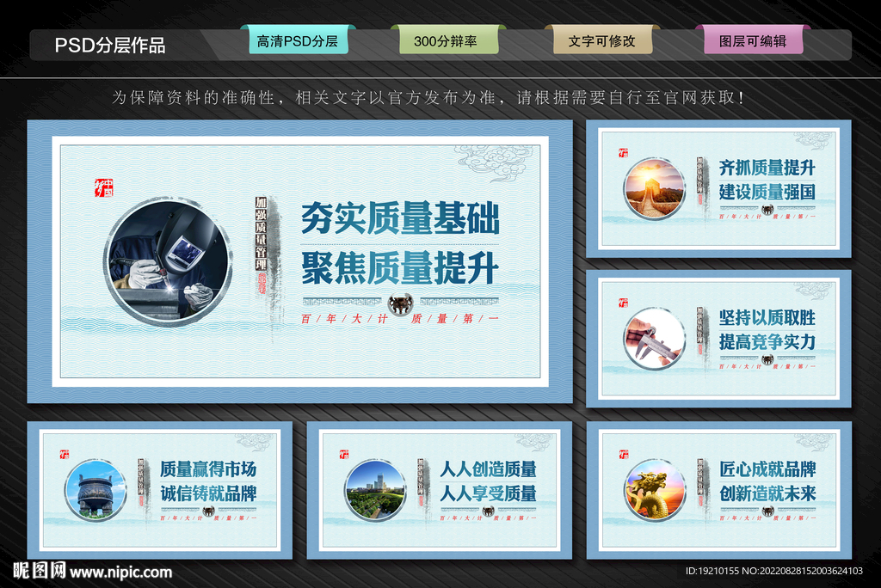
Task: Click the ding emblem under 创新造就未来
Action: pos(767,511)
